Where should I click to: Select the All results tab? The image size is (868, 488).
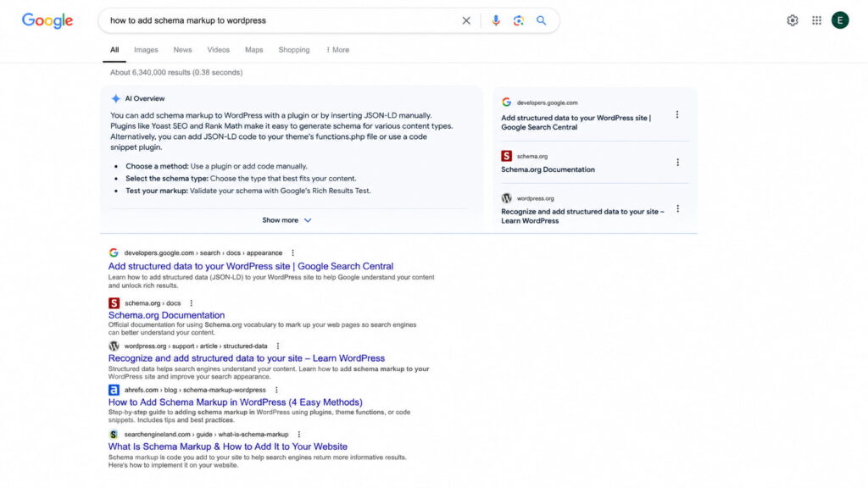[x=114, y=50]
